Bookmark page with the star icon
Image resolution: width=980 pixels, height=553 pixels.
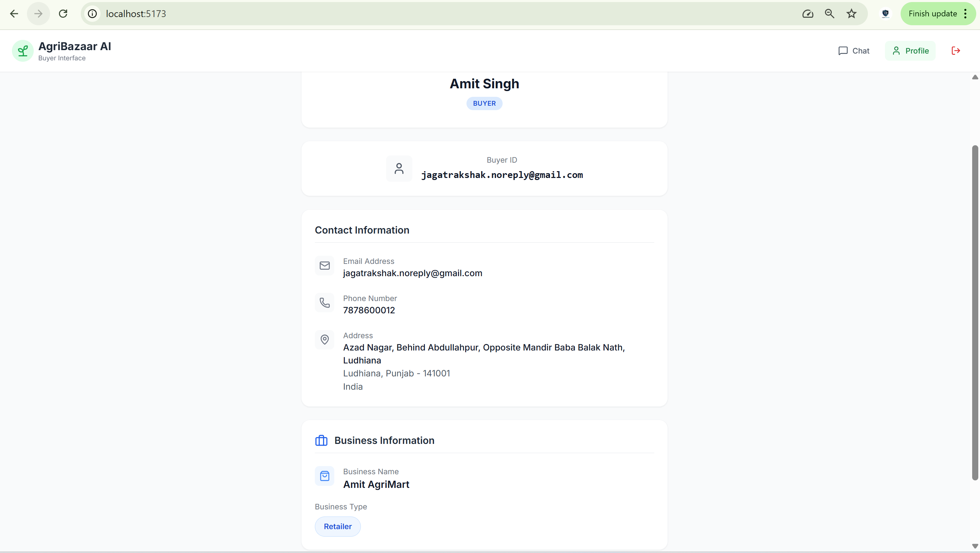[x=851, y=14]
